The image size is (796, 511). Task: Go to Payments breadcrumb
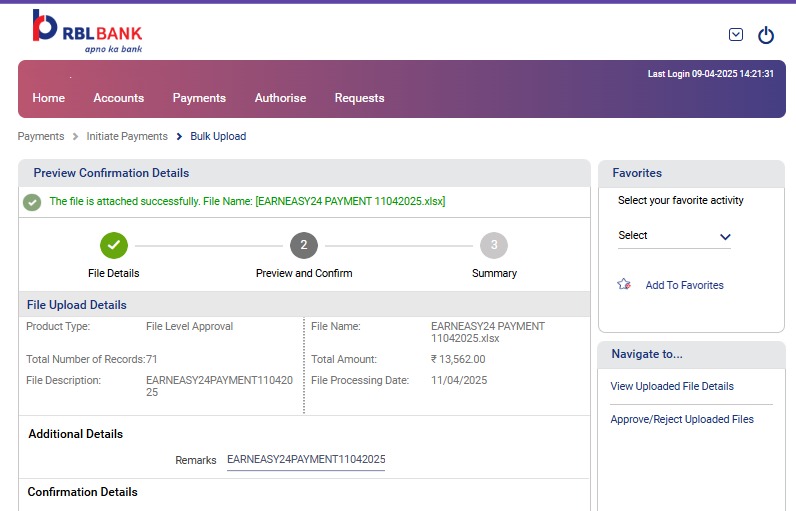(x=41, y=137)
